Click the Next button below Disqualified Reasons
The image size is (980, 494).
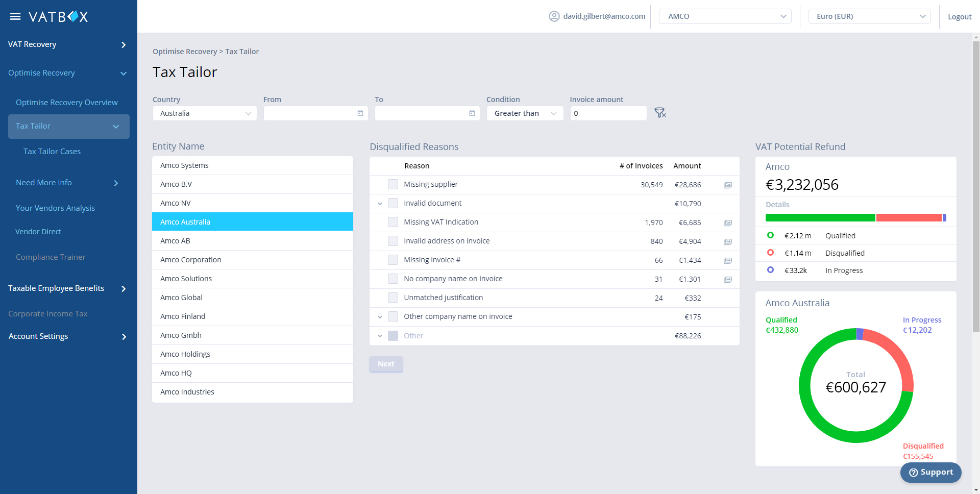click(x=386, y=364)
